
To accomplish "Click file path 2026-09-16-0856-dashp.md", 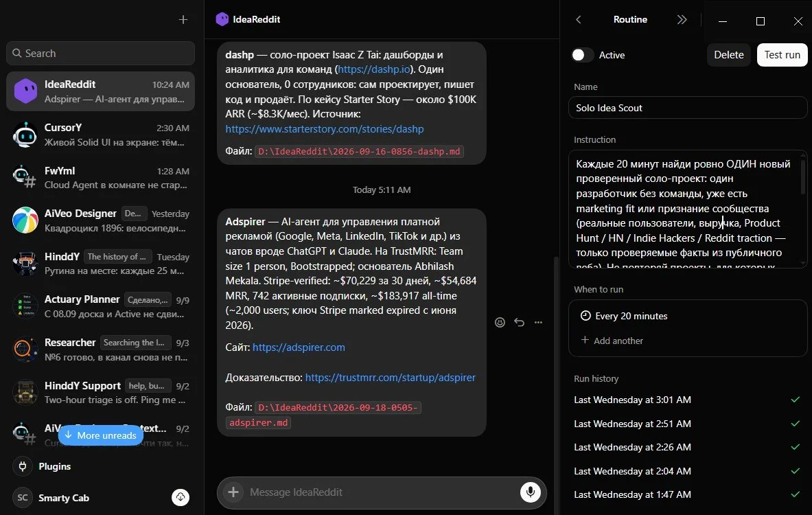I will (359, 151).
